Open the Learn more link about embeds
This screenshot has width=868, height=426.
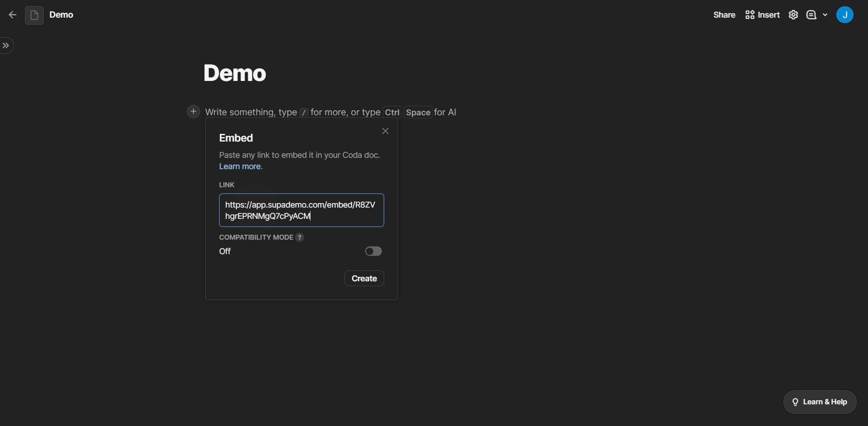coord(240,166)
